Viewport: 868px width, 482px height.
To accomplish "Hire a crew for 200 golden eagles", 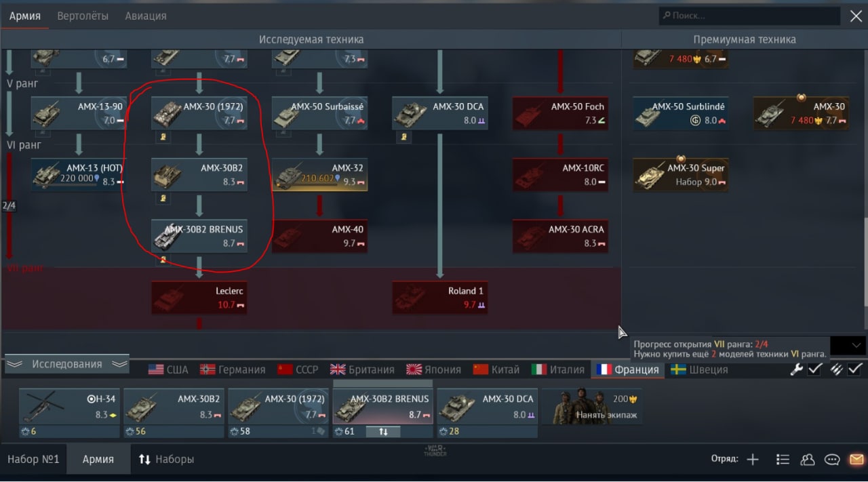I will tap(591, 407).
